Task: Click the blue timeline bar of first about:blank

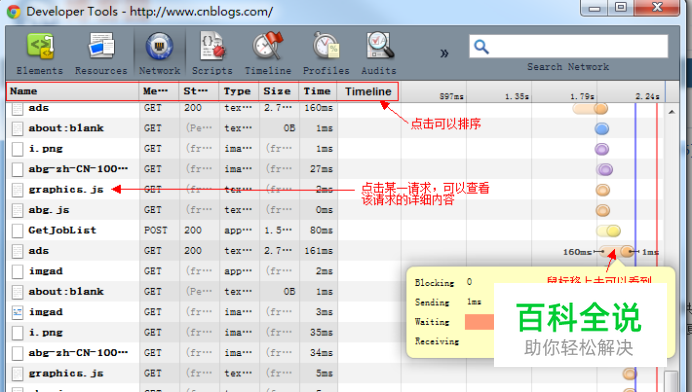Action: tap(602, 128)
